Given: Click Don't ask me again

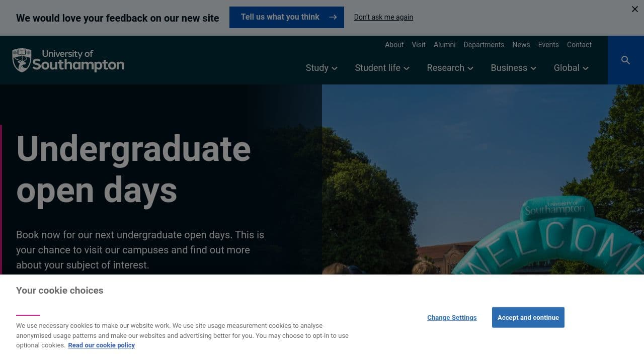Looking at the screenshot, I should pos(383,17).
